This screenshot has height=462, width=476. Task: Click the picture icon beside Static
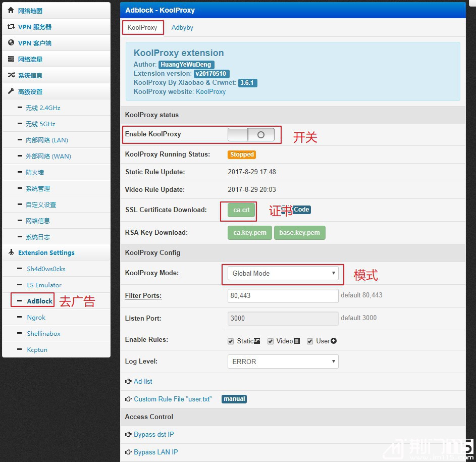(257, 341)
